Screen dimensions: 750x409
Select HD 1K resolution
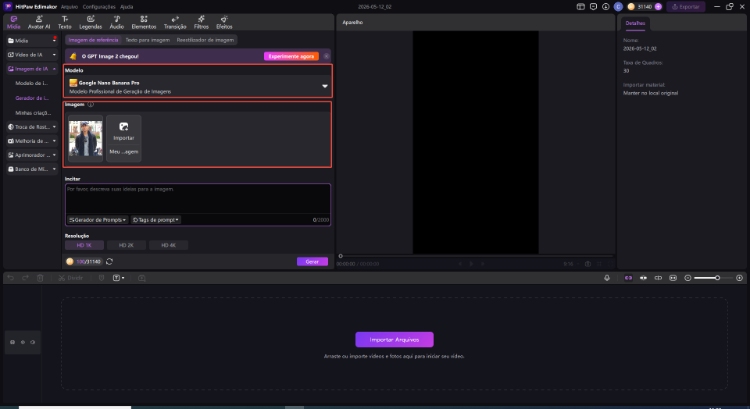tap(84, 245)
